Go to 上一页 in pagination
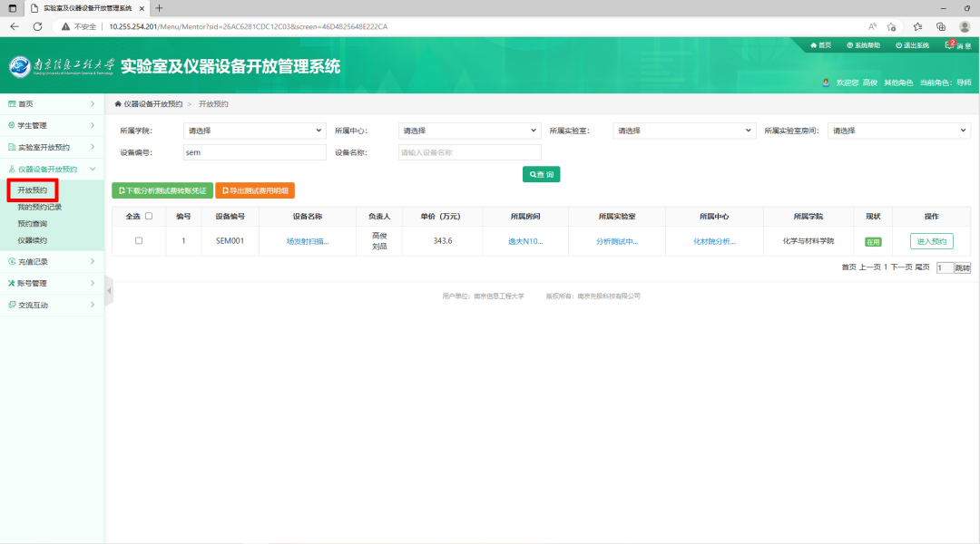The image size is (980, 544). (x=870, y=267)
